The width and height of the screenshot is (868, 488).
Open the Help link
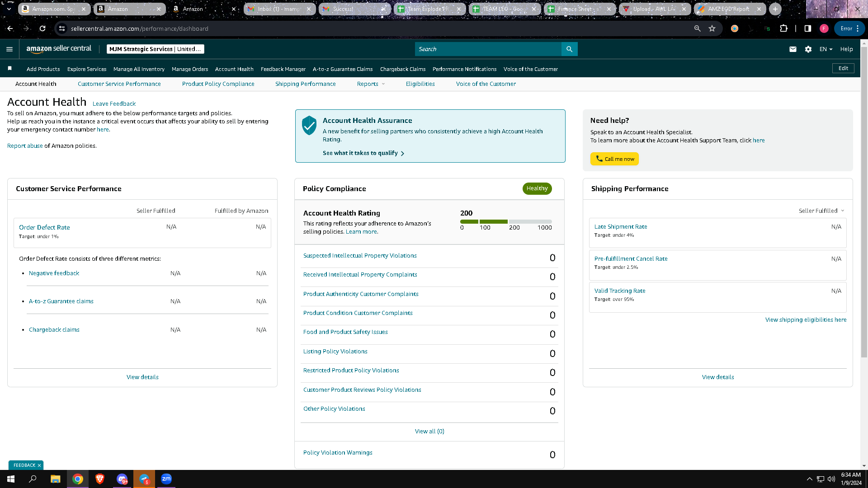pyautogui.click(x=847, y=49)
